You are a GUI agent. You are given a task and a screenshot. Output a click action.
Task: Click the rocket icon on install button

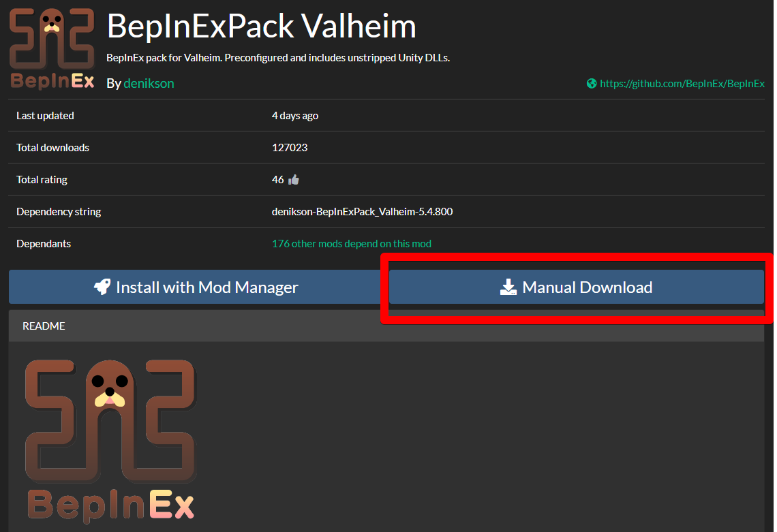[102, 287]
